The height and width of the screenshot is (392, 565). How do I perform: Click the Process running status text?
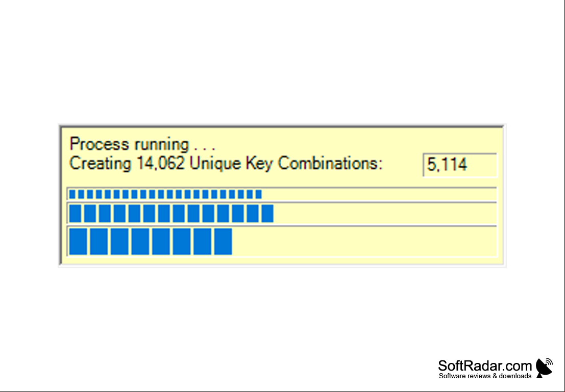pos(142,144)
